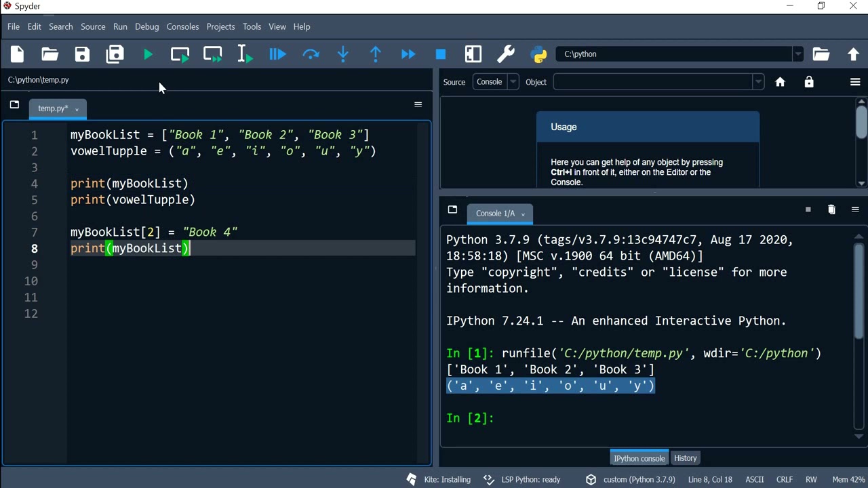Open the editor pane options menu

418,104
